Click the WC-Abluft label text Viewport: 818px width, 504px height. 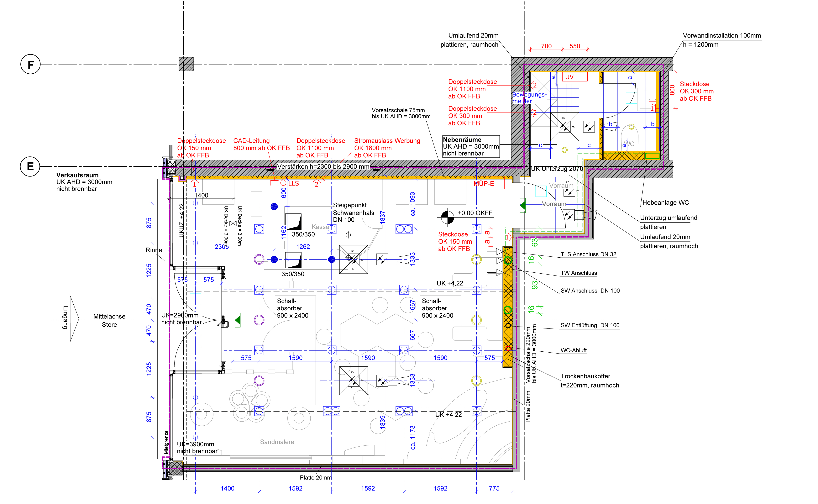573,350
